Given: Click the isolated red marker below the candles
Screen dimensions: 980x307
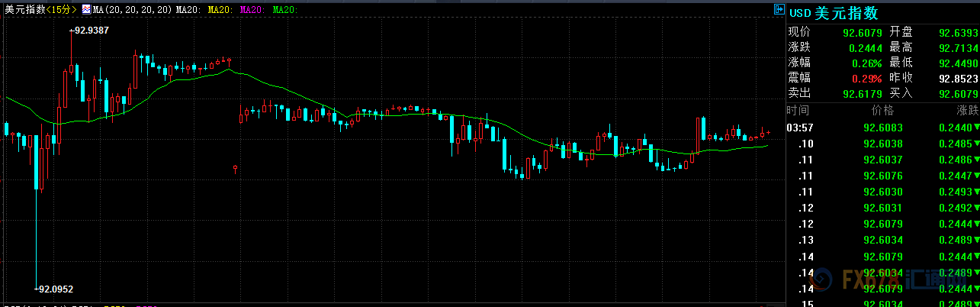Looking at the screenshot, I should point(236,168).
